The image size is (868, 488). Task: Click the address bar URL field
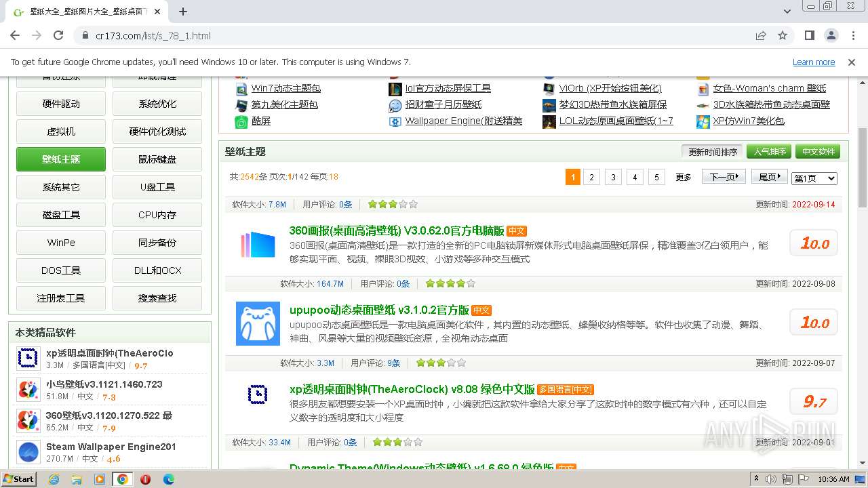pyautogui.click(x=407, y=36)
